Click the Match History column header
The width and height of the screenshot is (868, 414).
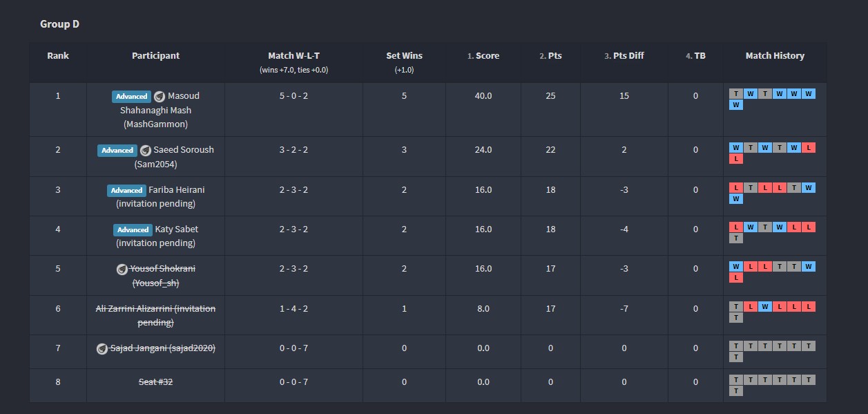[x=775, y=56]
